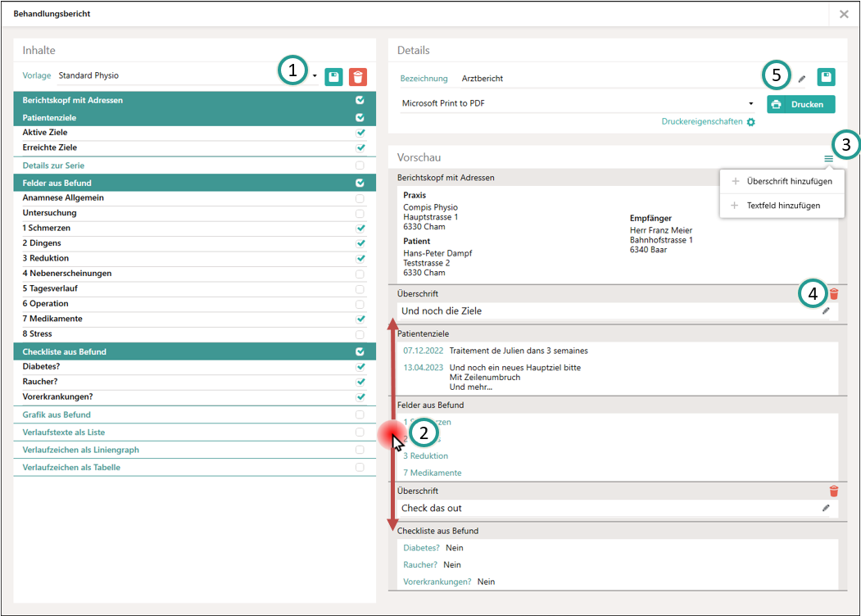The image size is (861, 616).
Task: Open the Vorschau hamburger menu
Action: (828, 158)
